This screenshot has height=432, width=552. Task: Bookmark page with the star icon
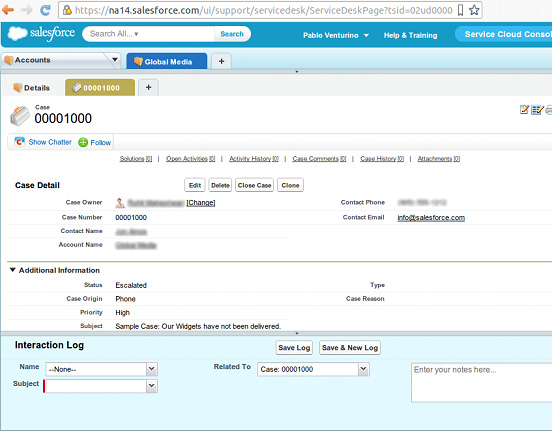(474, 10)
